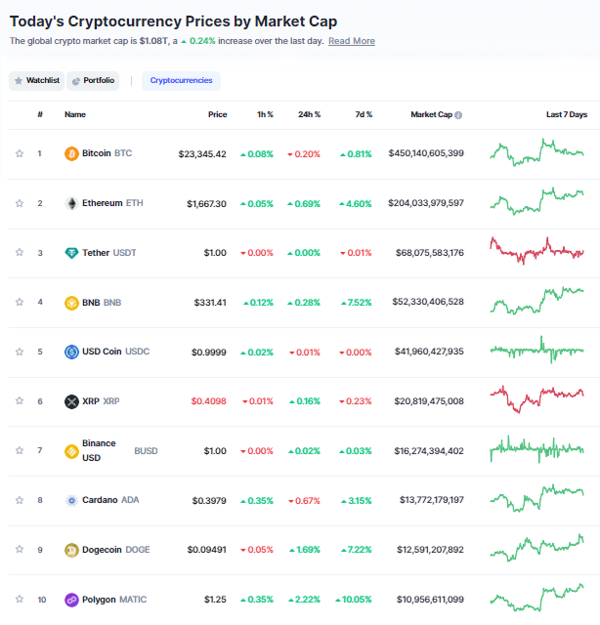
Task: Sort by the Price column header
Action: (x=217, y=114)
